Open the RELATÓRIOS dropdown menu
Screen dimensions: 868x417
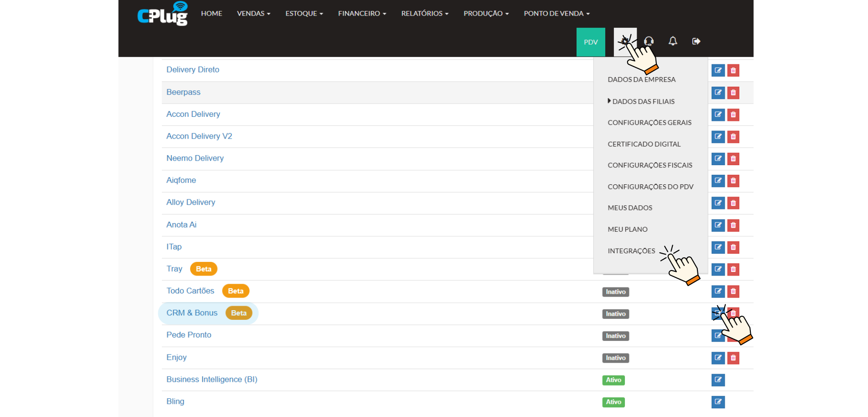[425, 14]
